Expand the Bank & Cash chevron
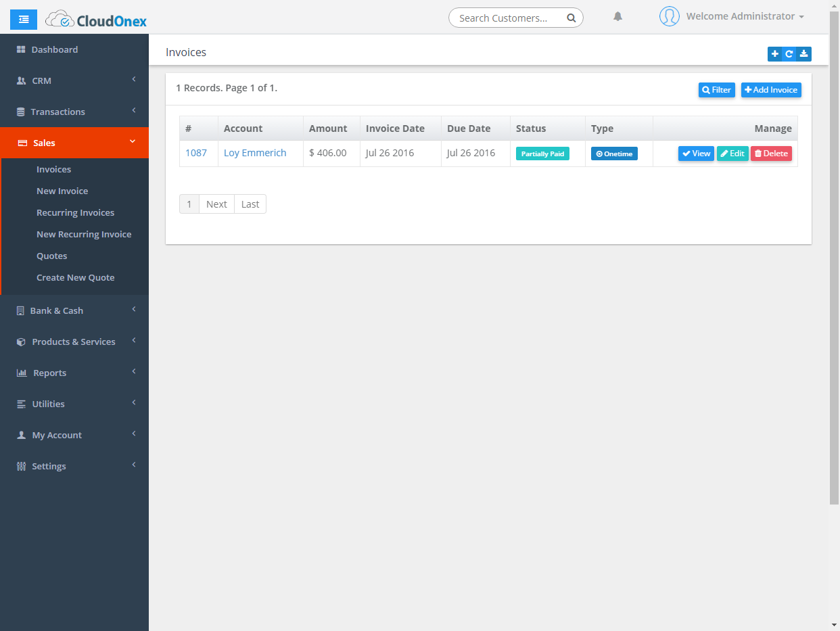 pos(134,310)
